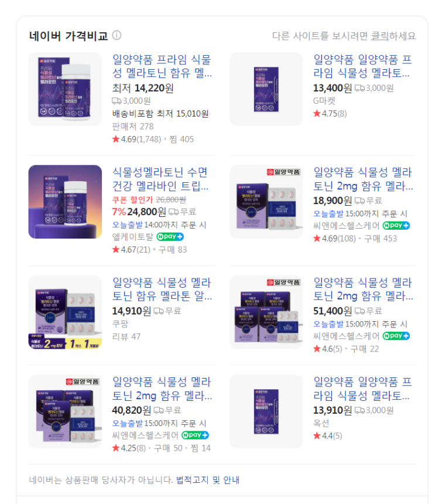The width and height of the screenshot is (435, 504).
Task: Open 식물성멜라토닌 수면건강 멜라바인 product title
Action: (160, 179)
